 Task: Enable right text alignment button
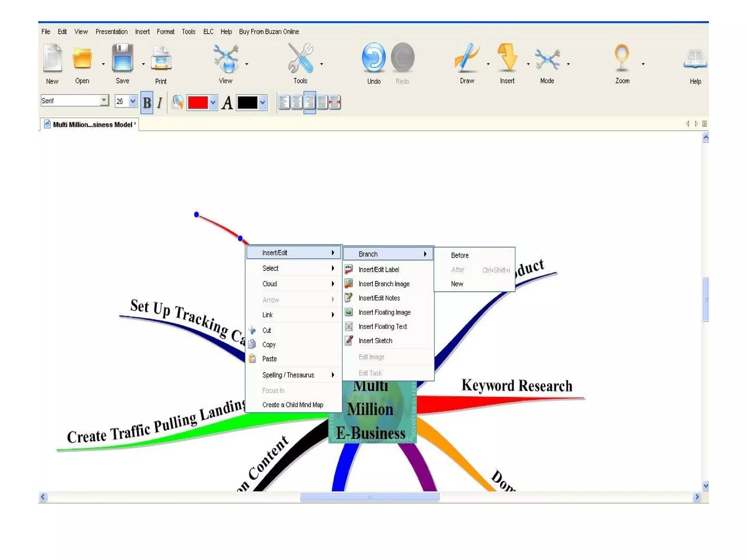click(x=309, y=103)
